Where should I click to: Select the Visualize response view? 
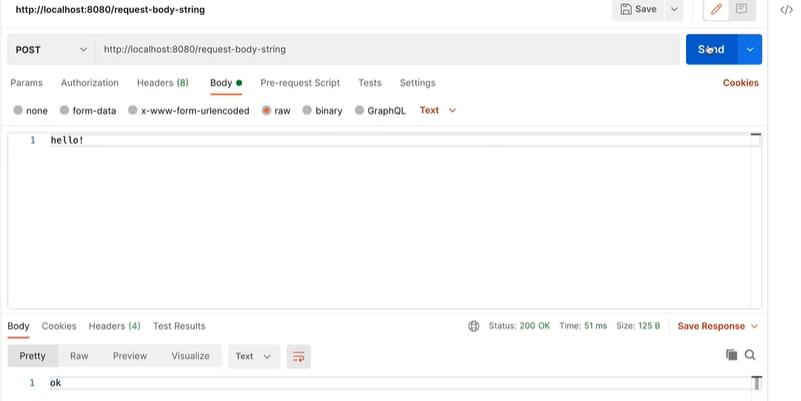coord(191,356)
